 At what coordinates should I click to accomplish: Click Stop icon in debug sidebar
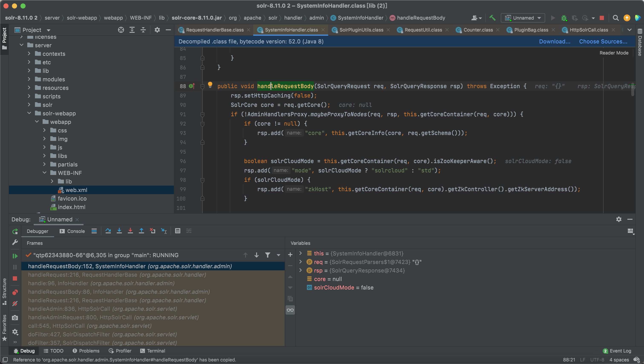[x=15, y=278]
